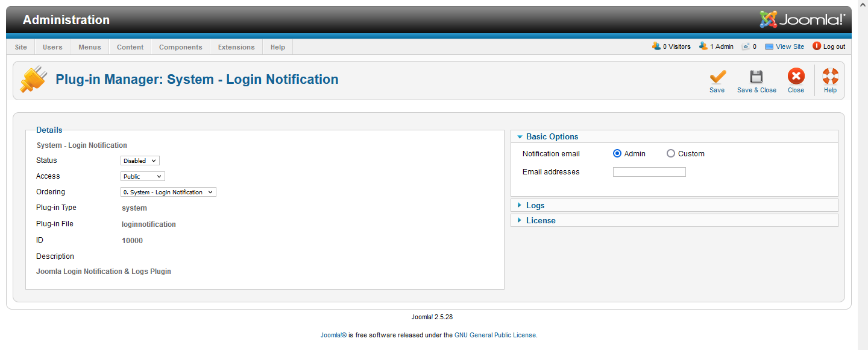868x350 pixels.
Task: Open the Users menu
Action: point(52,47)
